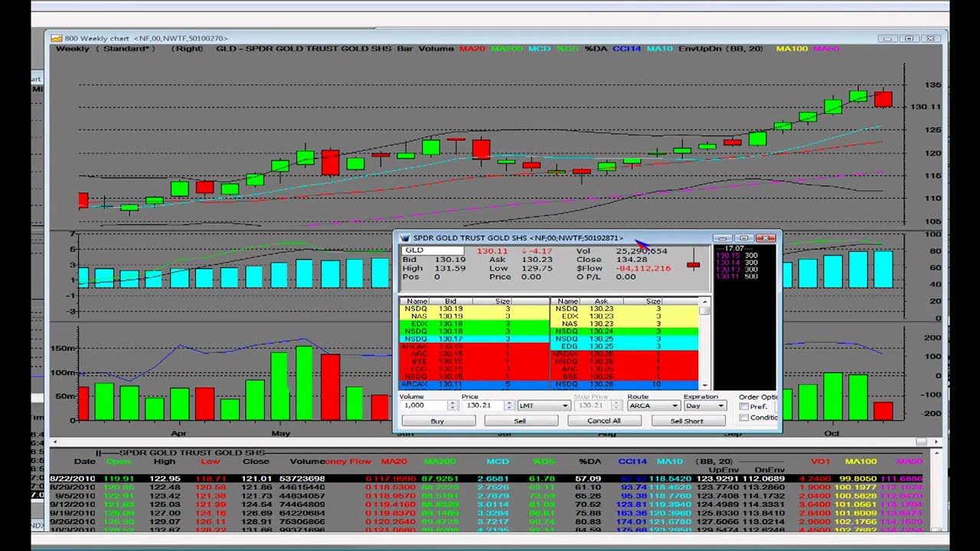
Task: Click the Weekly interval label in chart header
Action: pos(72,49)
